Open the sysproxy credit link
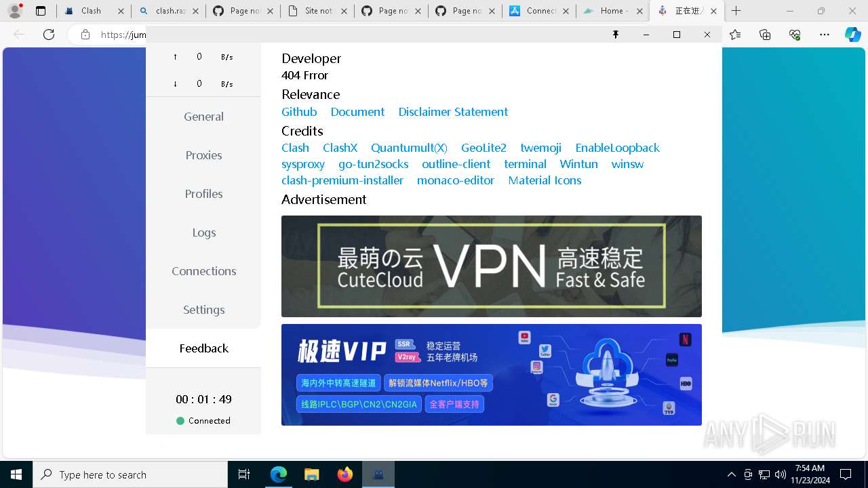Image resolution: width=868 pixels, height=488 pixels. (303, 164)
